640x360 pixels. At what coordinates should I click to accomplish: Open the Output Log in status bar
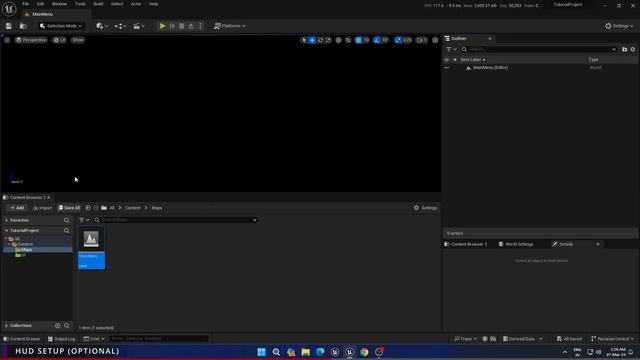coord(62,339)
